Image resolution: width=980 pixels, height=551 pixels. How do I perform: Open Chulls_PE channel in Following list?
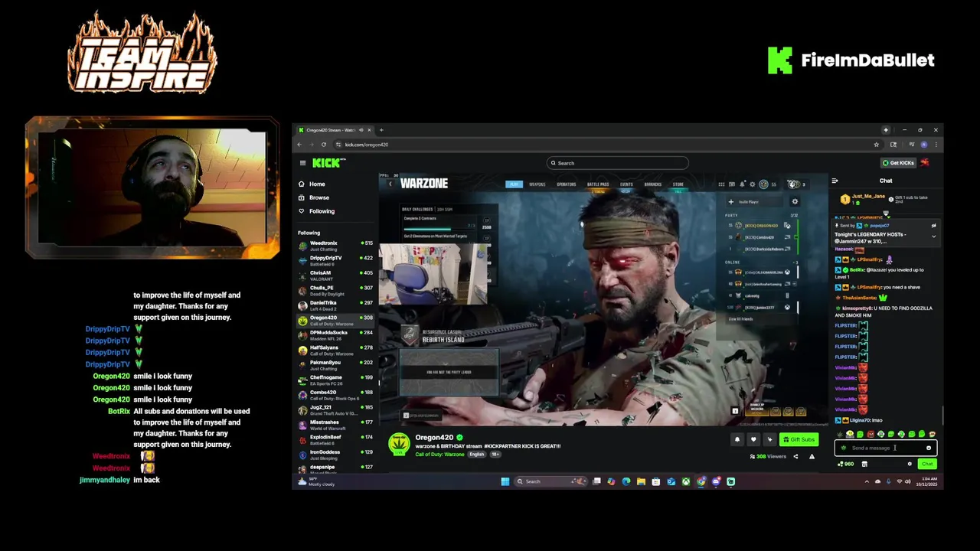[x=335, y=290]
